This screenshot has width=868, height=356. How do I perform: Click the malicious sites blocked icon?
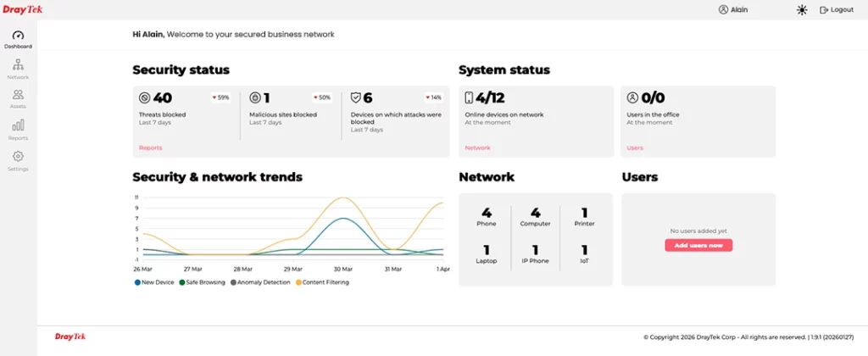point(255,97)
